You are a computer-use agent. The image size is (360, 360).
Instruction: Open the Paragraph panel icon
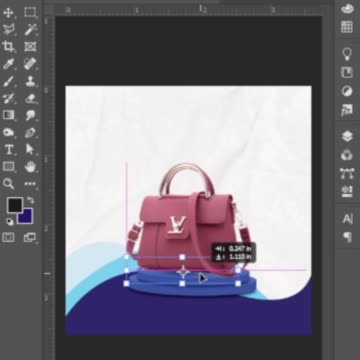[347, 237]
